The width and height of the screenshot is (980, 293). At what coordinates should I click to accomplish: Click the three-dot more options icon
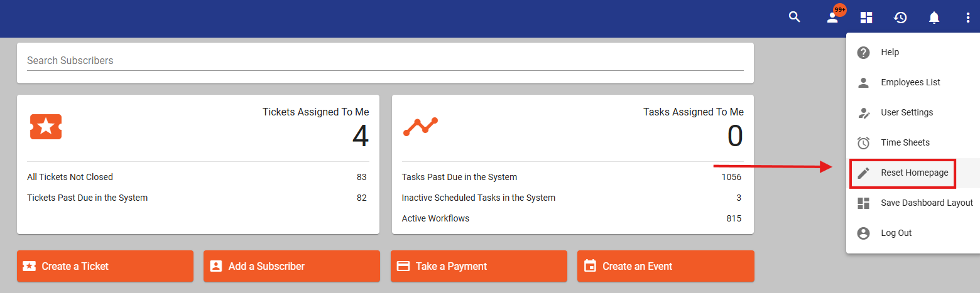(x=968, y=18)
